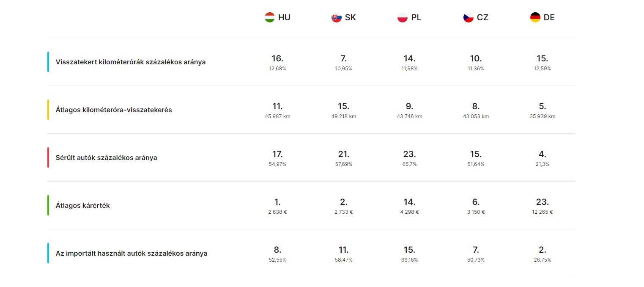644x287 pixels.
Task: Select Poland's 65,7% damaged cars figure
Action: pos(410,164)
